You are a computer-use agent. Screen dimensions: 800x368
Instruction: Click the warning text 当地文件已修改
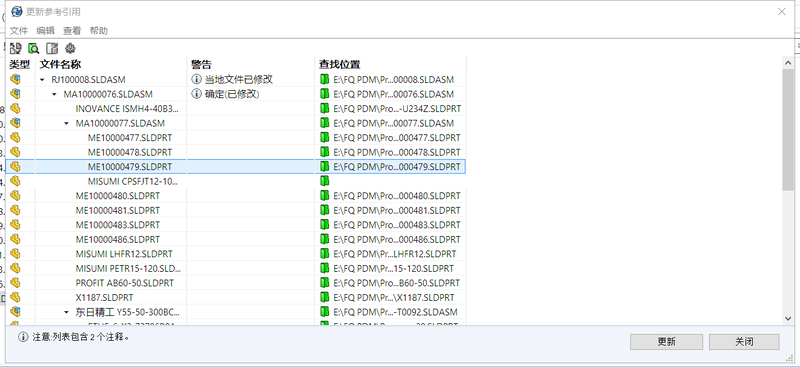239,80
